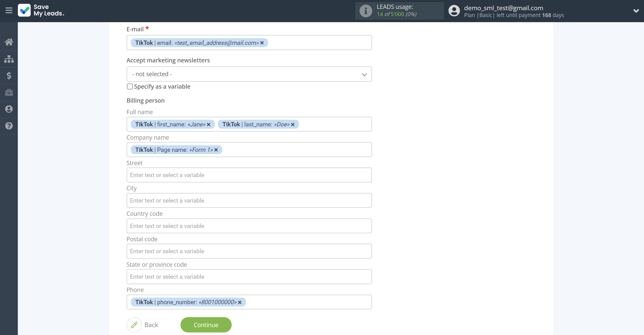Open the help question mark icon
644x335 pixels.
pyautogui.click(x=9, y=126)
